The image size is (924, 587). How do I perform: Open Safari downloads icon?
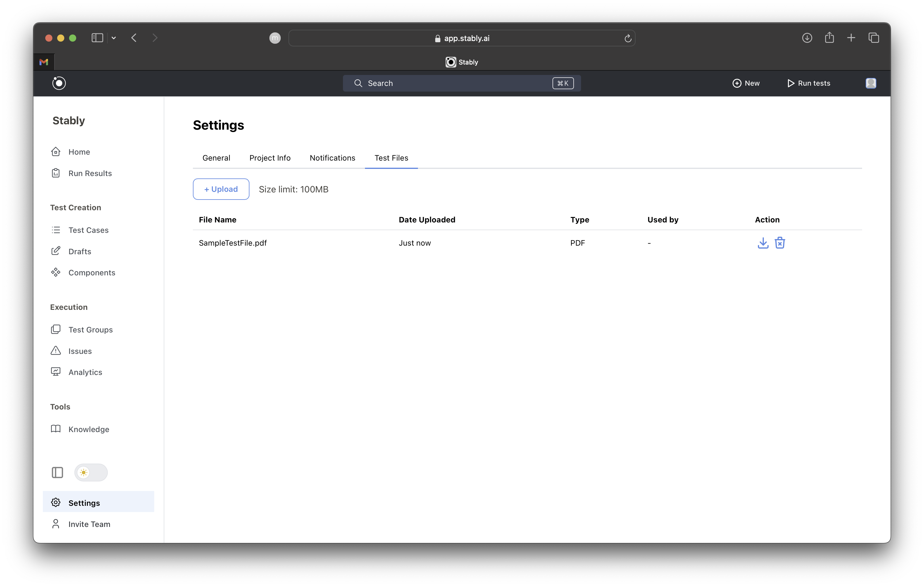point(807,38)
